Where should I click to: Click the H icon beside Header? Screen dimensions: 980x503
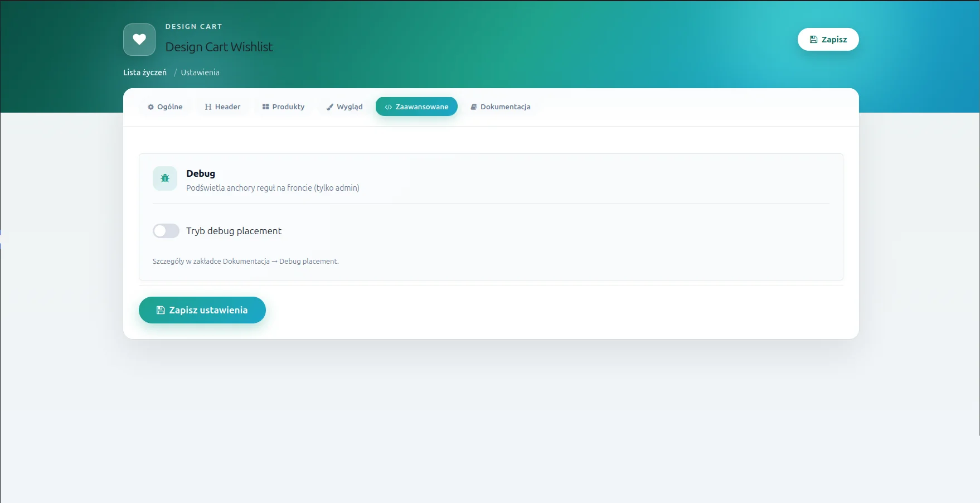(208, 107)
